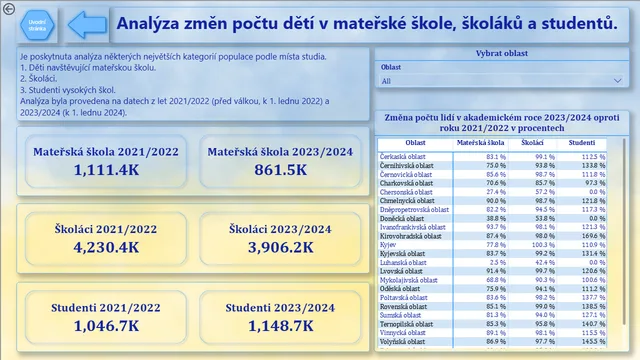
Task: Select the Mateřská škola 2021/2022 card
Action: tap(106, 161)
